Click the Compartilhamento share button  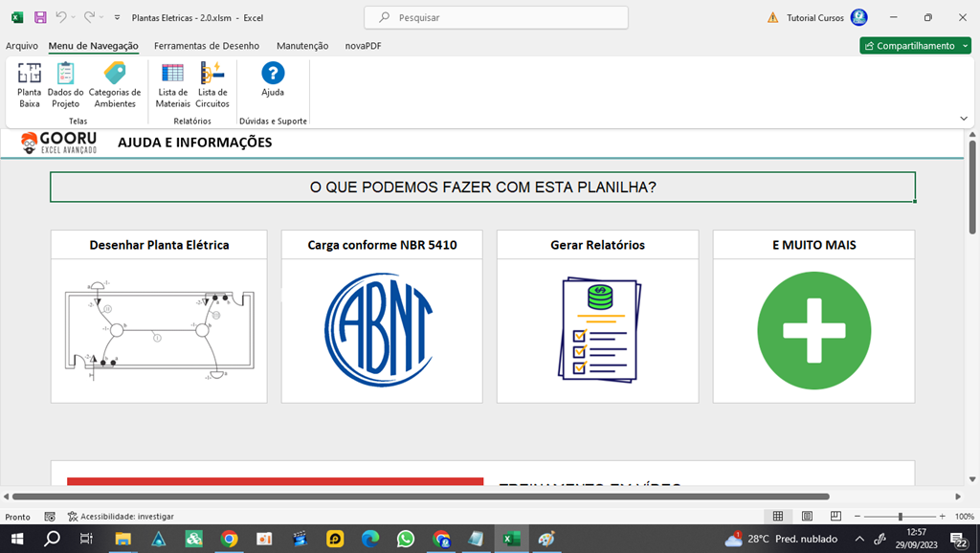tap(910, 46)
